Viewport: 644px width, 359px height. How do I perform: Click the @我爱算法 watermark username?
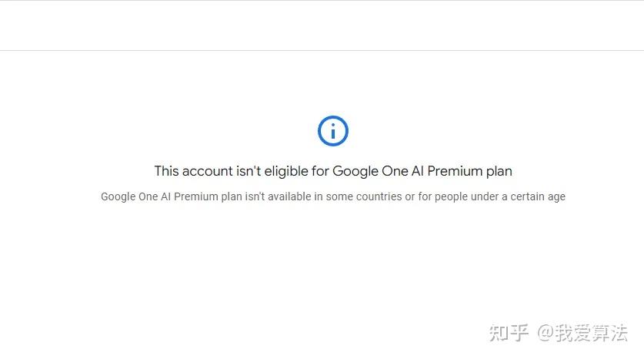[x=582, y=333]
